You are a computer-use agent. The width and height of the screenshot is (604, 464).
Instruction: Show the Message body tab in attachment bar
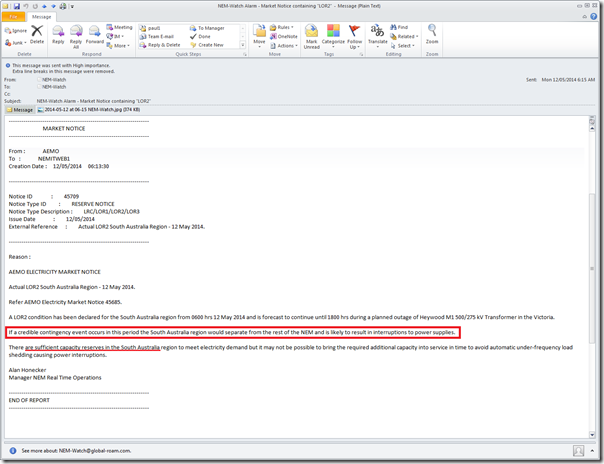(x=20, y=110)
